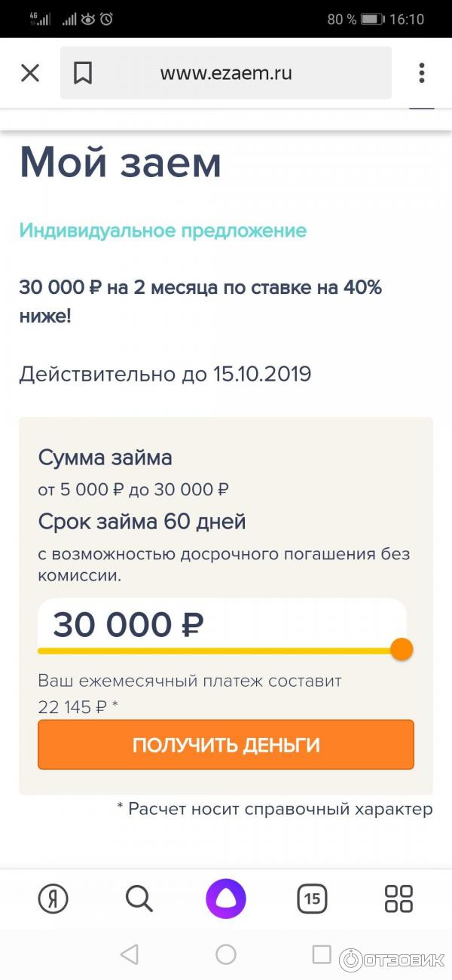Open the Индивидуальное предложение link

(163, 231)
